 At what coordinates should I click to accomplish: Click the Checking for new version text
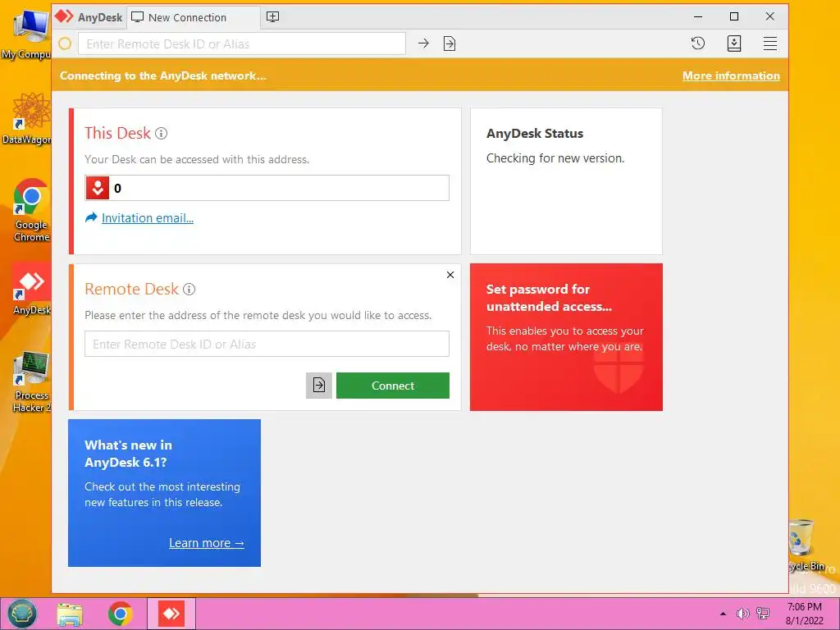click(555, 158)
